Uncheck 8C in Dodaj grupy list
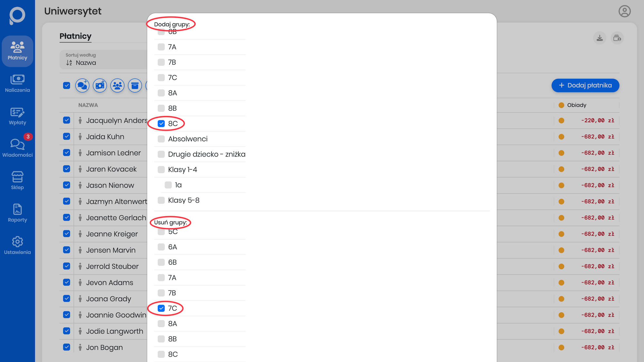This screenshot has height=362, width=644. coord(161,124)
